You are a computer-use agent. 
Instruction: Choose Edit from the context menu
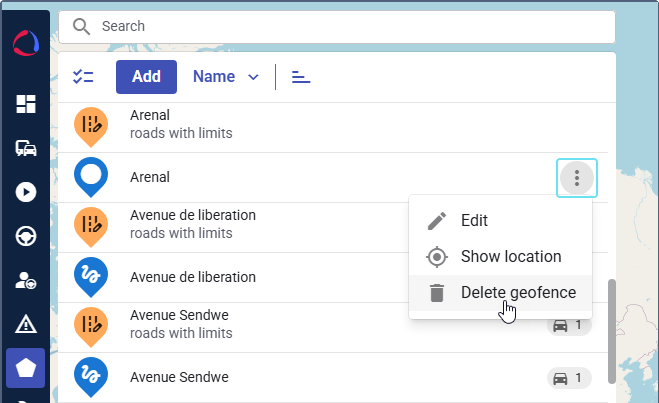coord(473,221)
